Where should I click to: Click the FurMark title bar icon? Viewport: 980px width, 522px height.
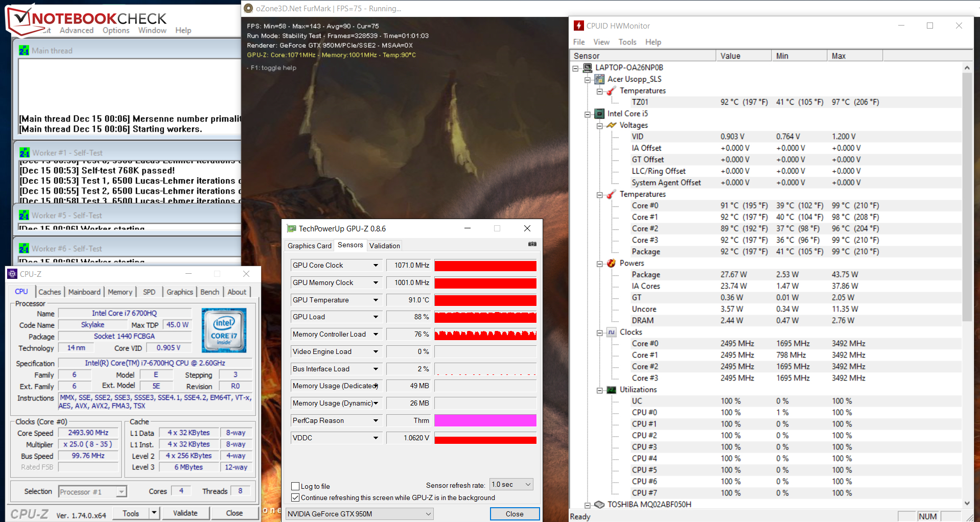pyautogui.click(x=248, y=8)
